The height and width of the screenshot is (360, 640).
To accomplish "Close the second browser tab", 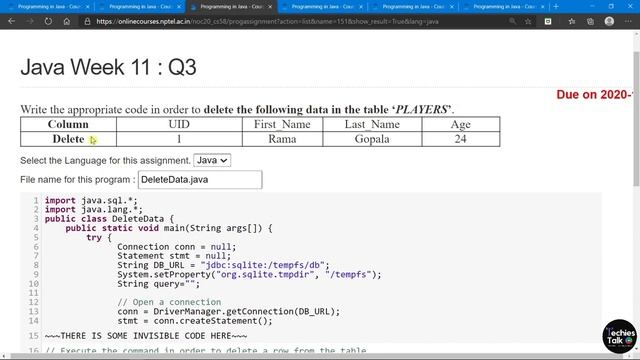I will (x=179, y=7).
